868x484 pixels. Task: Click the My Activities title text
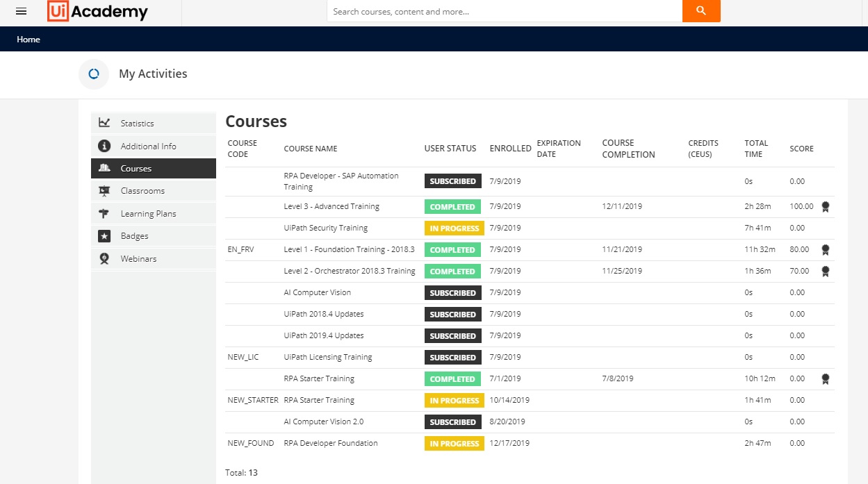point(153,74)
